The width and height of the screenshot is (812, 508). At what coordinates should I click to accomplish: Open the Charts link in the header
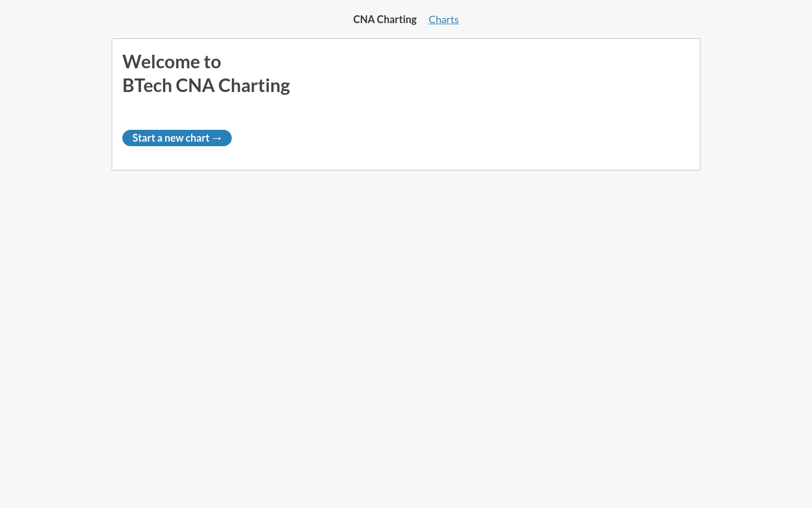pos(443,20)
